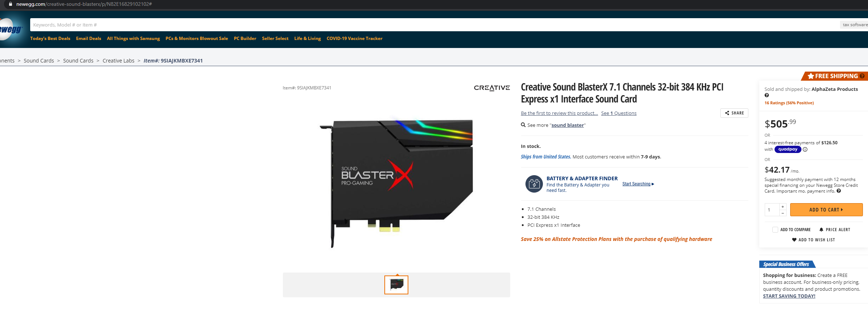Open the payment info help icon

839,191
